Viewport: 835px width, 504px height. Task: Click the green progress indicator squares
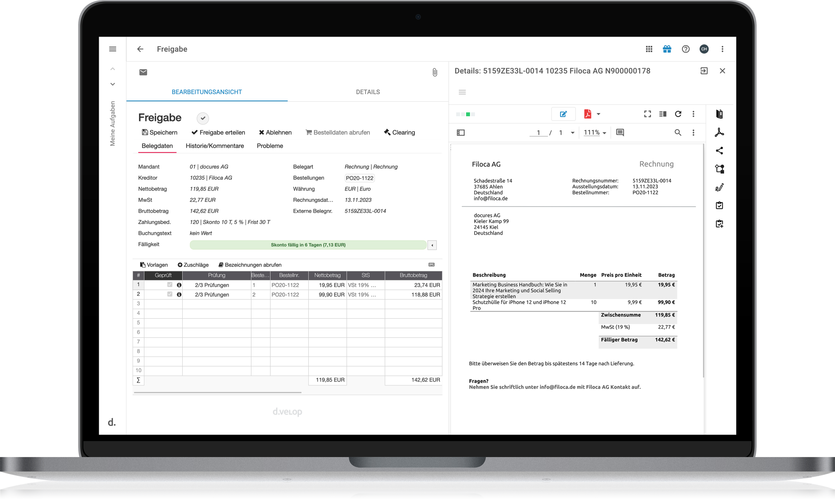coord(465,114)
